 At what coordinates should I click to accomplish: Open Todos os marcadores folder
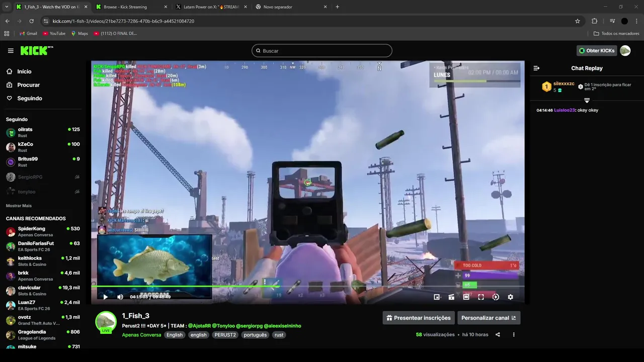[616, 34]
